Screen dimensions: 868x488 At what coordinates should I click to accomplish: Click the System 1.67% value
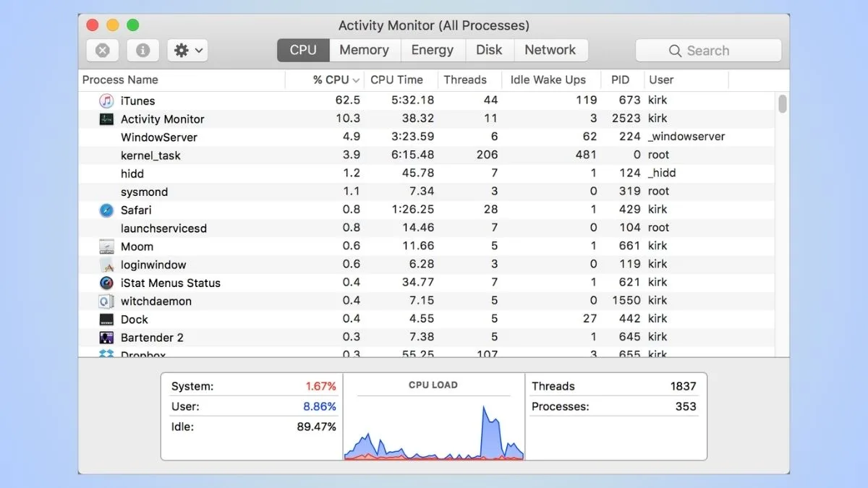[320, 387]
